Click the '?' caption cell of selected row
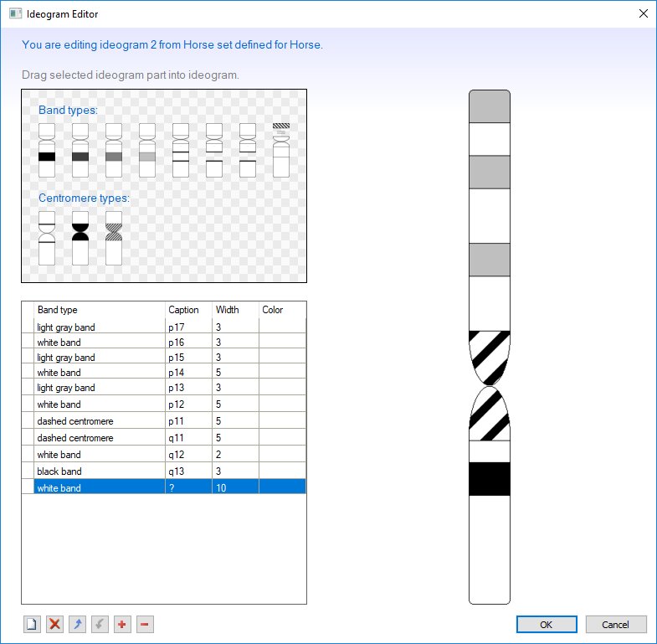The height and width of the screenshot is (644, 657). (188, 487)
